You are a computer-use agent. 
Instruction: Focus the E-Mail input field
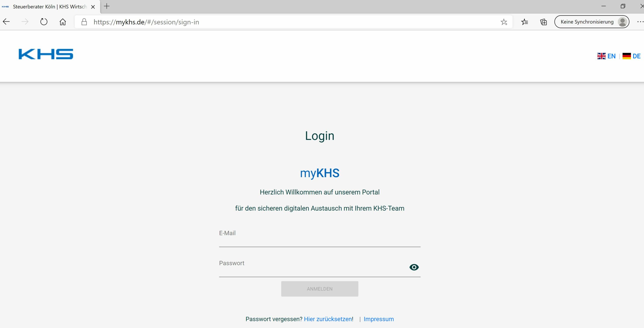point(319,237)
